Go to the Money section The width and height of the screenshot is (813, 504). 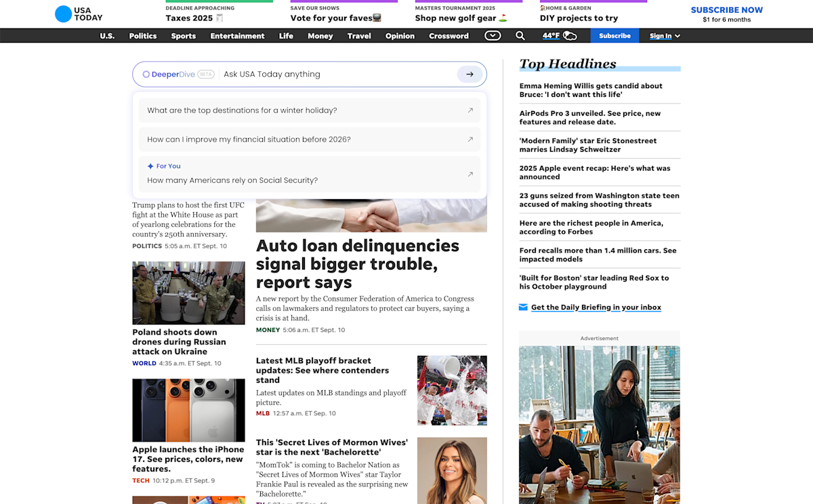(320, 36)
